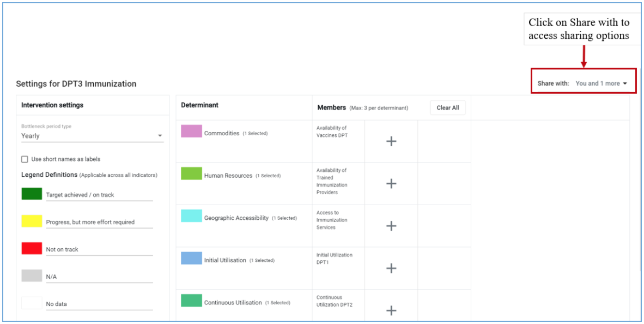The height and width of the screenshot is (324, 644).
Task: Pick the cyan Geographic Accessibility swatch
Action: click(191, 216)
